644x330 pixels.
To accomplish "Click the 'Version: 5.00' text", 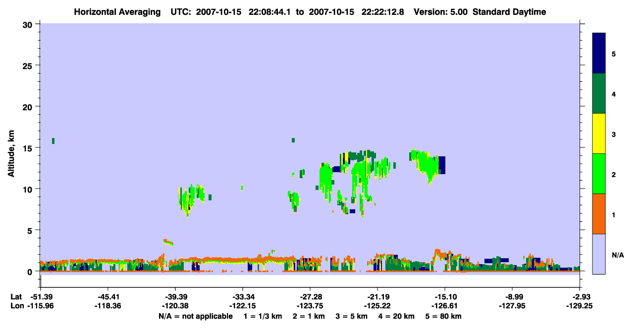I will pyautogui.click(x=441, y=12).
